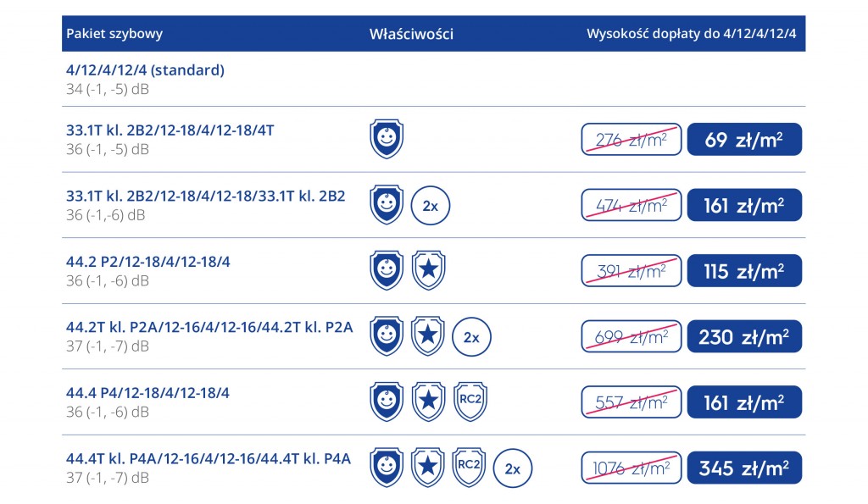The height and width of the screenshot is (504, 868).
Task: Click the RC2 shield icon in 44.4T P4A row
Action: (469, 468)
